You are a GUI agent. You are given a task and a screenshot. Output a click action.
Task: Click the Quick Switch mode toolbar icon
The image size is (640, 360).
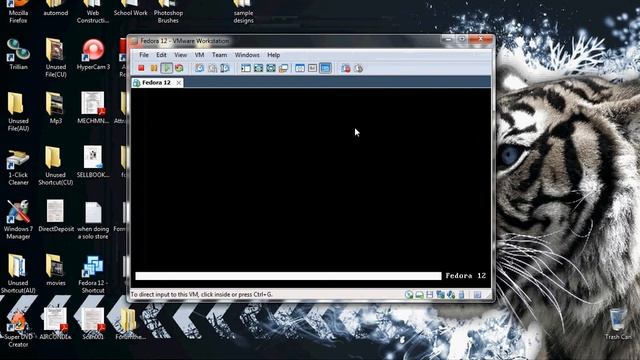[258, 68]
